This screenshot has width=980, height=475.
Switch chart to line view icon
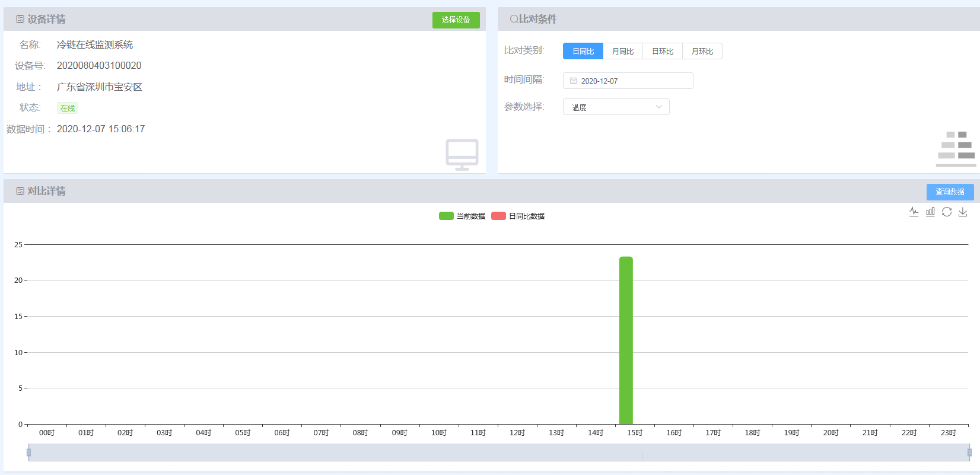[914, 212]
